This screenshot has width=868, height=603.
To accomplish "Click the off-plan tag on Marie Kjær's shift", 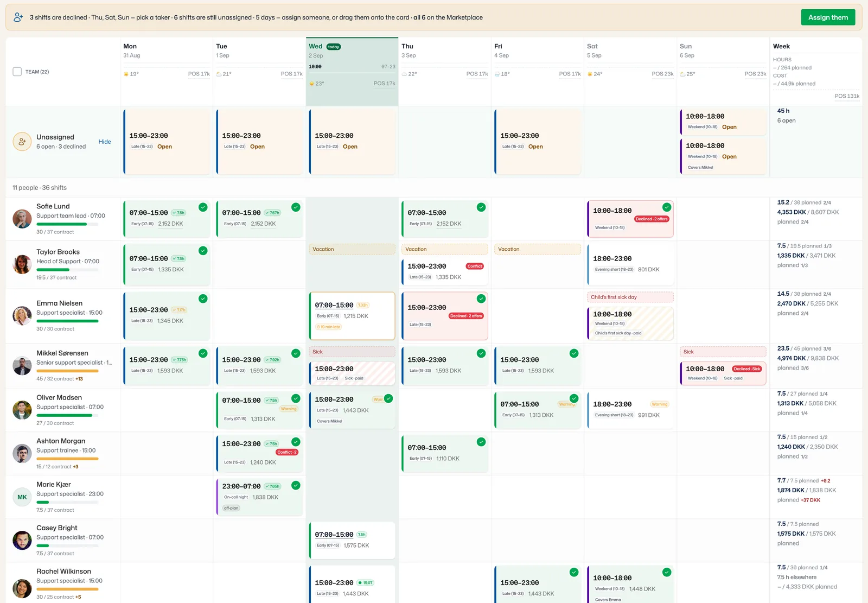I will [x=232, y=508].
